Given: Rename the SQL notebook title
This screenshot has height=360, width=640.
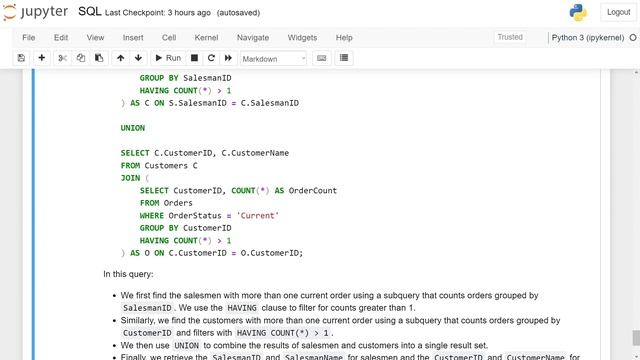Looking at the screenshot, I should click(x=89, y=12).
